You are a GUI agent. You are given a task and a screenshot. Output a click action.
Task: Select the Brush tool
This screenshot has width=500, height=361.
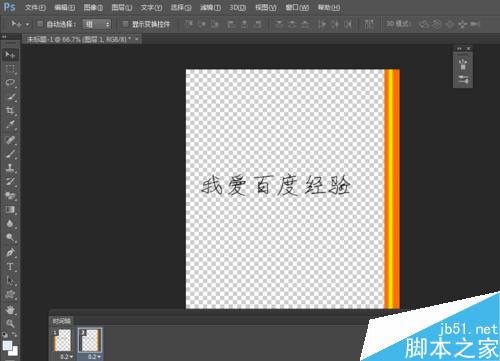tap(10, 154)
